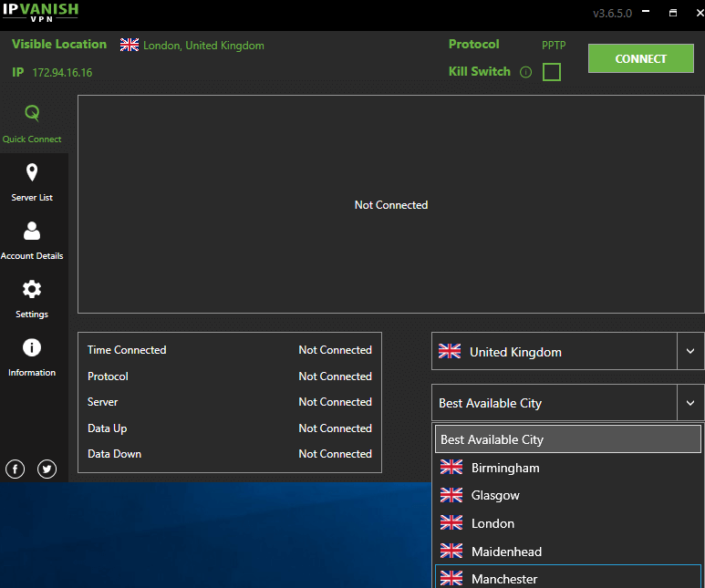Viewport: 705px width, 588px height.
Task: Select Birmingham from city list
Action: tap(568, 468)
